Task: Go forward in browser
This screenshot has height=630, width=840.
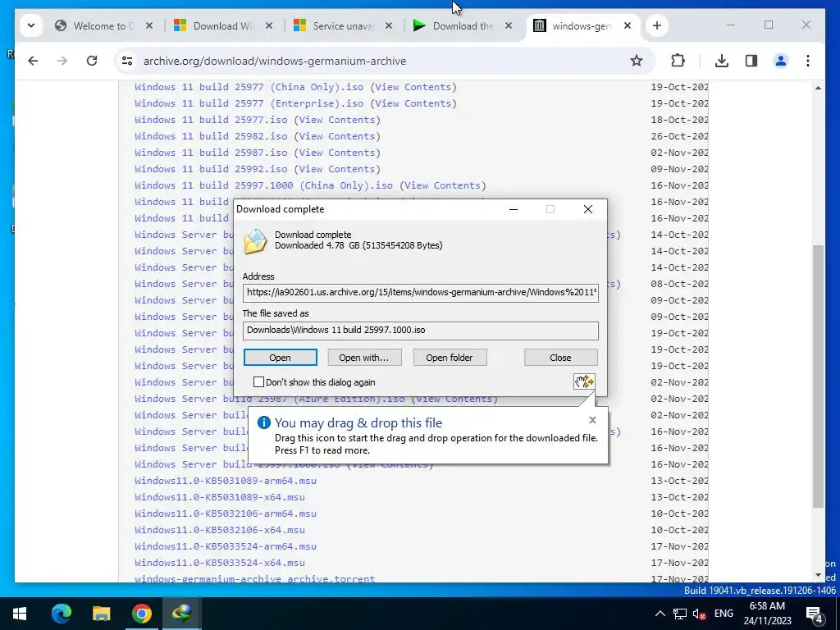Action: pos(62,61)
